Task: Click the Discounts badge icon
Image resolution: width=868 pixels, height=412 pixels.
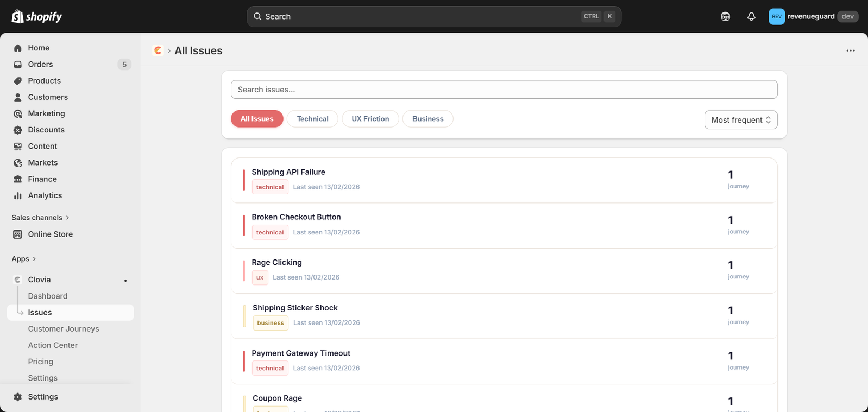Action: click(x=18, y=130)
